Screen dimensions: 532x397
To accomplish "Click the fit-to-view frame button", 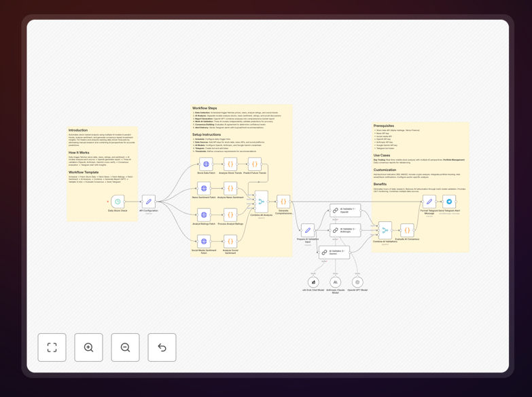I will click(52, 347).
